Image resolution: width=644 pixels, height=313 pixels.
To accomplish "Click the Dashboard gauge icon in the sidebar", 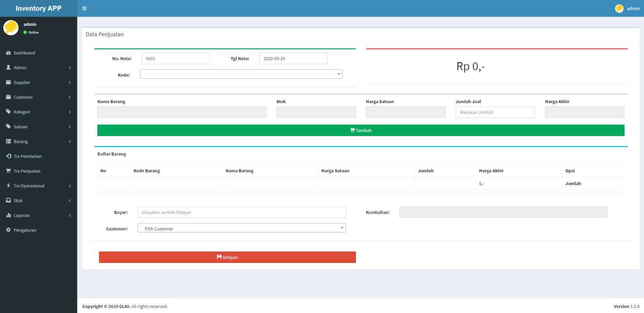I will coord(8,53).
